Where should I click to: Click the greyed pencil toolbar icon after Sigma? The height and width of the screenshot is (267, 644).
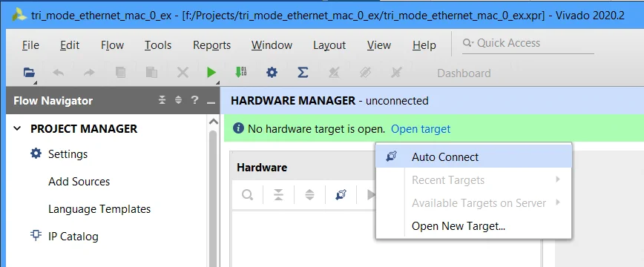(334, 73)
